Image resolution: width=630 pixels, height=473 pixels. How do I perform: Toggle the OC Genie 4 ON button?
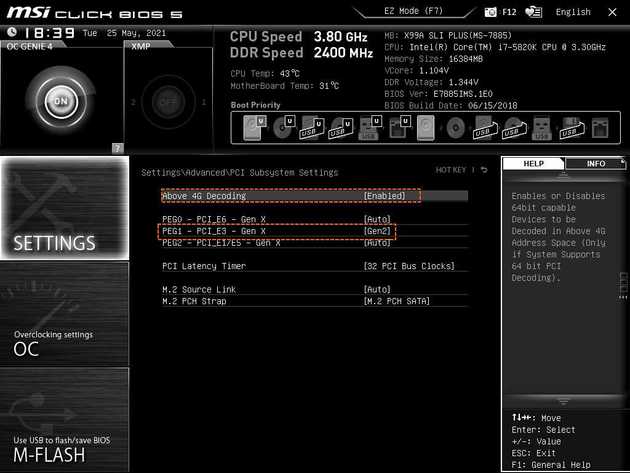(61, 101)
